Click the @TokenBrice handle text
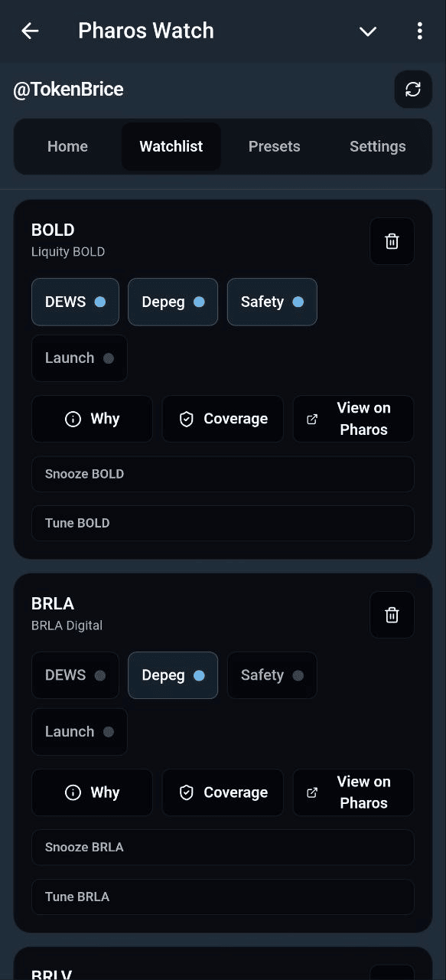Screen dimensions: 446x980 (x=68, y=90)
